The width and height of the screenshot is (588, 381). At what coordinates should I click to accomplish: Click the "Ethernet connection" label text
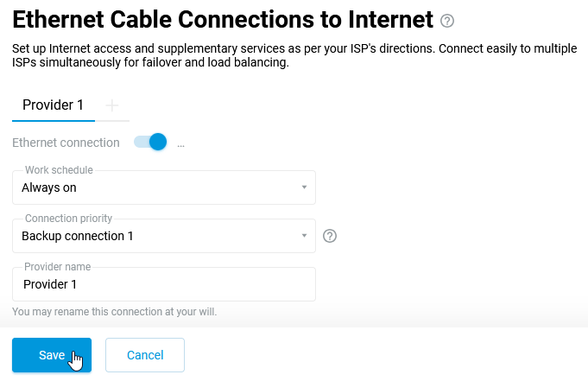[x=66, y=143]
